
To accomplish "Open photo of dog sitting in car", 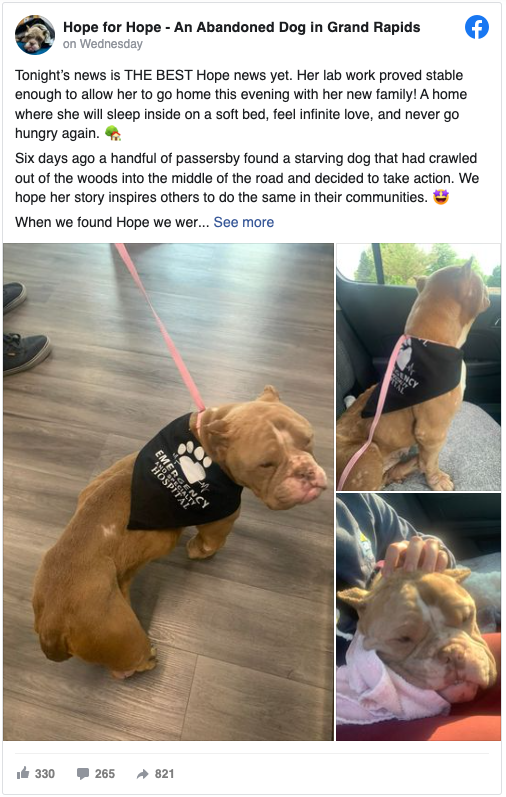I will [419, 366].
